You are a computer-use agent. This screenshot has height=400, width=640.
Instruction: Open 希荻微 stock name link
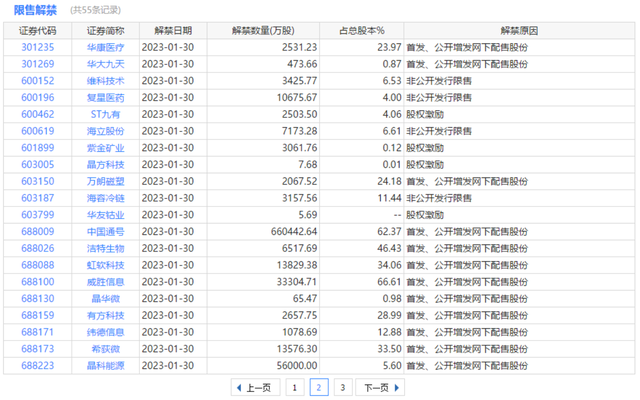[105, 349]
